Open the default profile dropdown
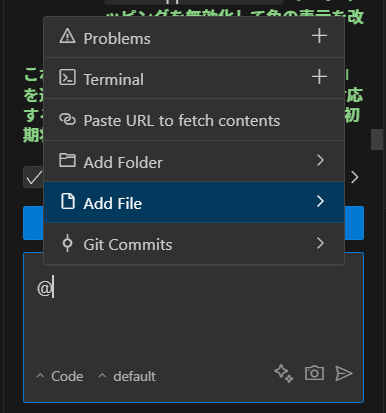Viewport: 386px width, 413px height. pos(127,376)
